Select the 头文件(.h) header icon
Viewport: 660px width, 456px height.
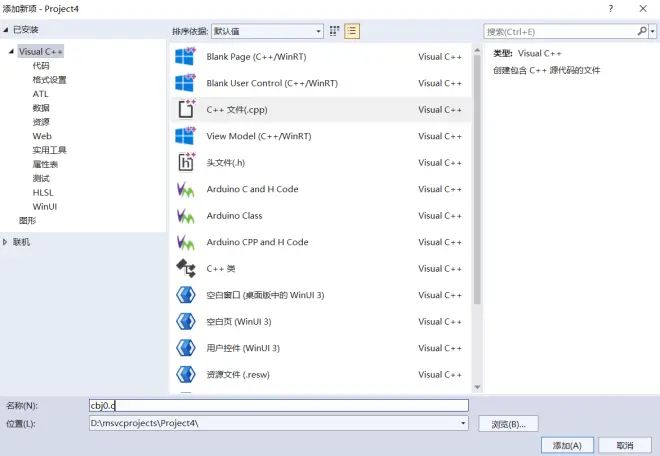pos(186,163)
